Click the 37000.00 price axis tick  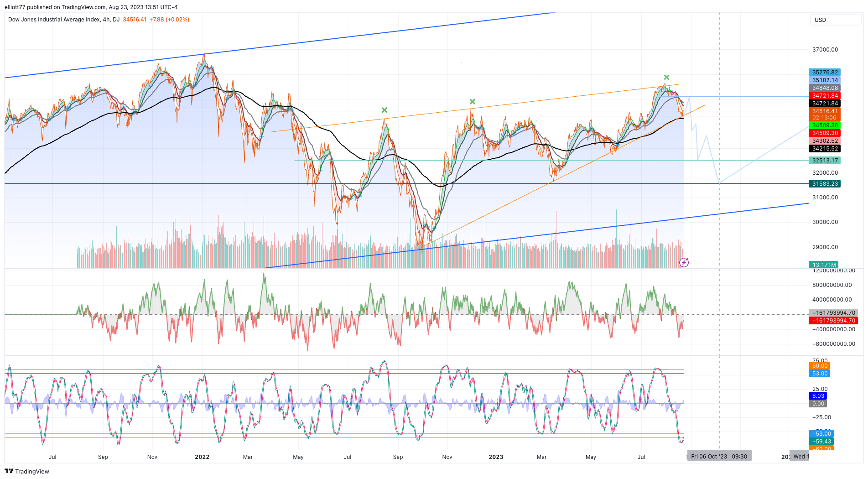[x=825, y=50]
